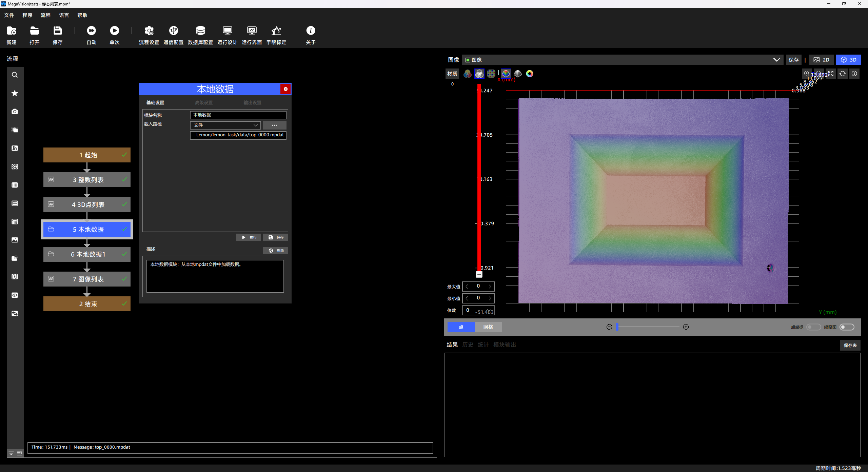The width and height of the screenshot is (868, 472).
Task: Open the 文件 menu
Action: point(9,15)
